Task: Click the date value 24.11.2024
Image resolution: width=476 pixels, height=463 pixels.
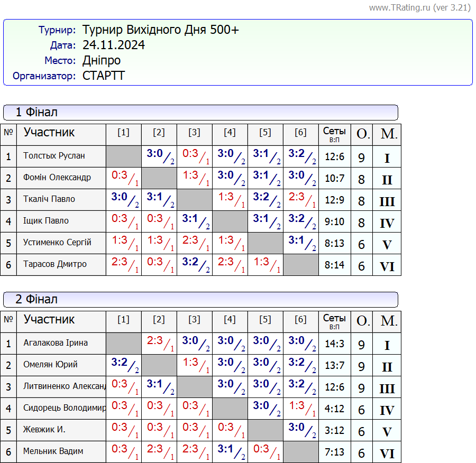Action: [x=114, y=45]
